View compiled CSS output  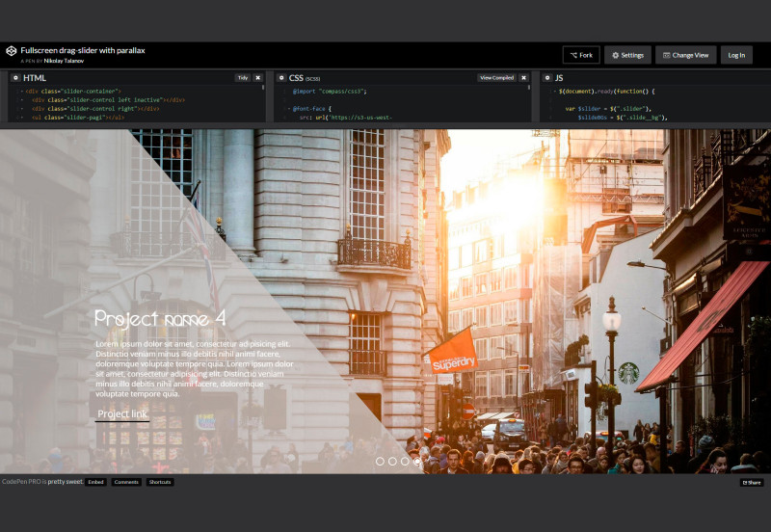496,77
